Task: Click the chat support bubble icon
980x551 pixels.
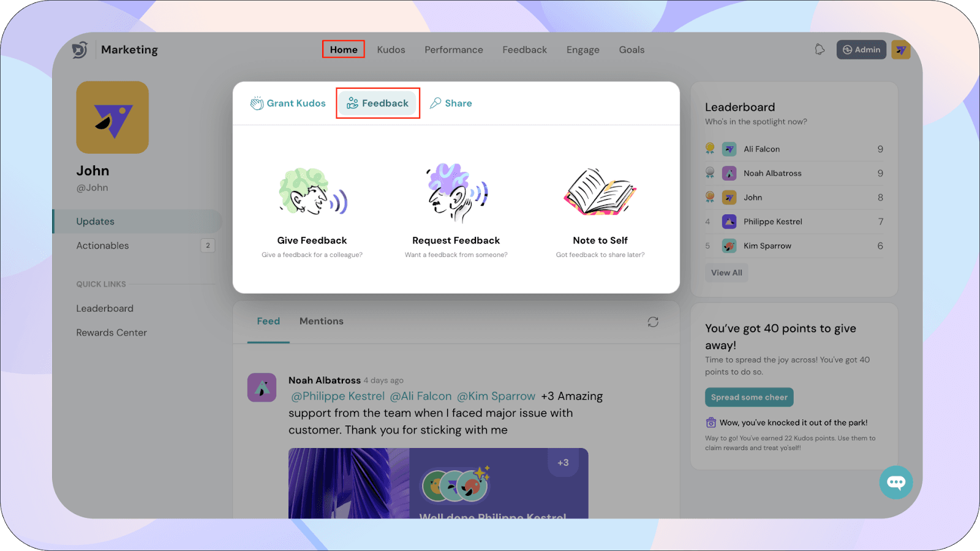Action: (x=895, y=482)
